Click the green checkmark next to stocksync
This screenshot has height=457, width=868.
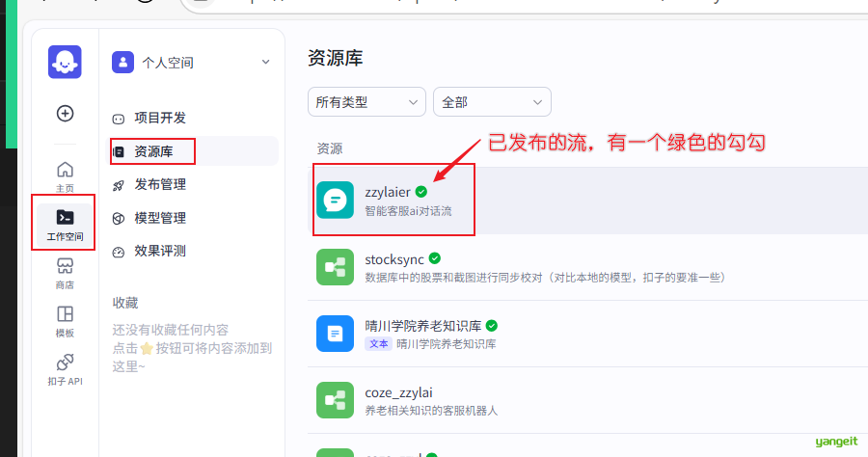tap(435, 258)
